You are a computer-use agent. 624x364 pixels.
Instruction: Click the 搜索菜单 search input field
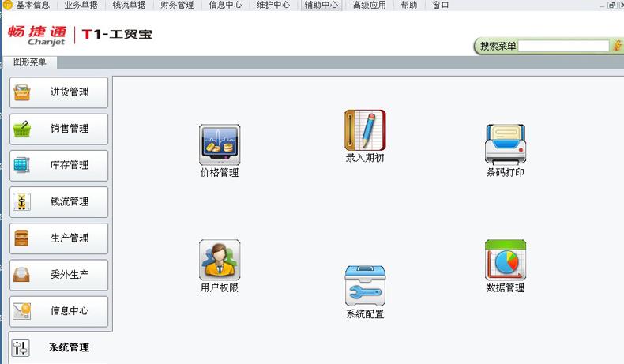(563, 47)
